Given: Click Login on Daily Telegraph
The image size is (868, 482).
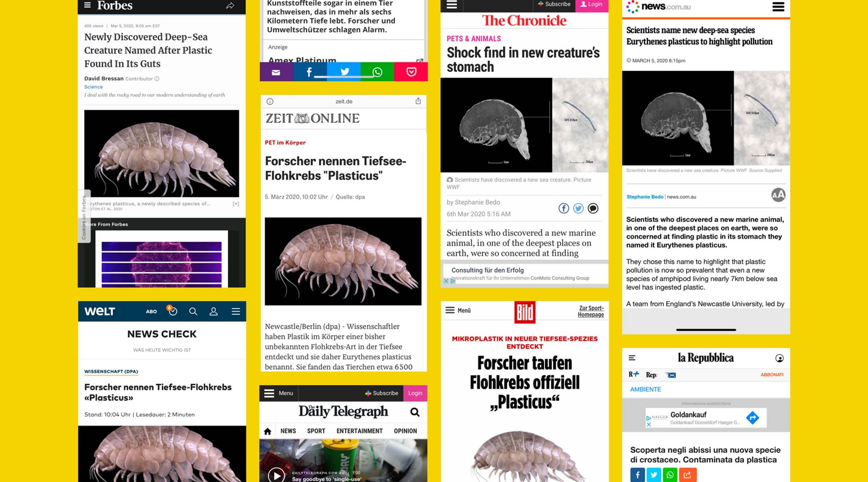Looking at the screenshot, I should tap(415, 393).
